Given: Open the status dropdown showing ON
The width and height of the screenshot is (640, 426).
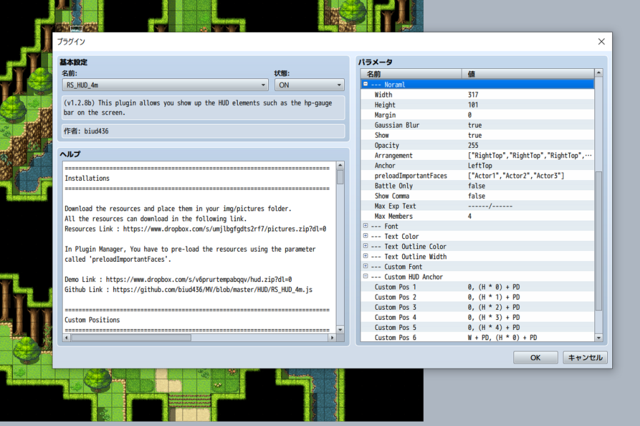Looking at the screenshot, I should (x=309, y=85).
